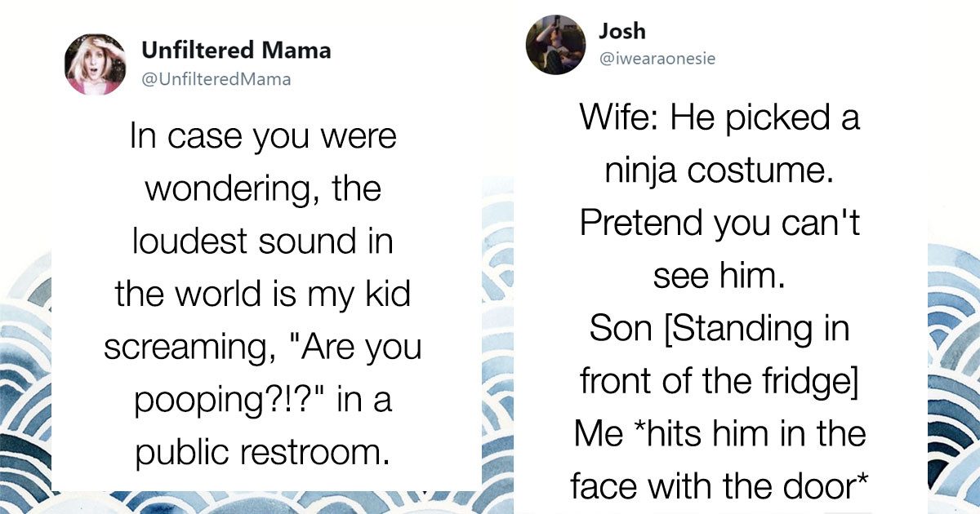Open the @iwearaonesie handle link

657,60
